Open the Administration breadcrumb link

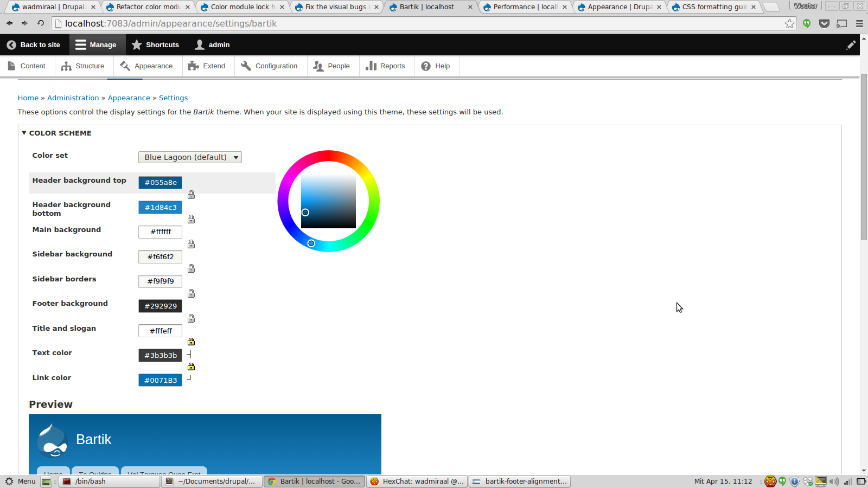[x=73, y=98]
